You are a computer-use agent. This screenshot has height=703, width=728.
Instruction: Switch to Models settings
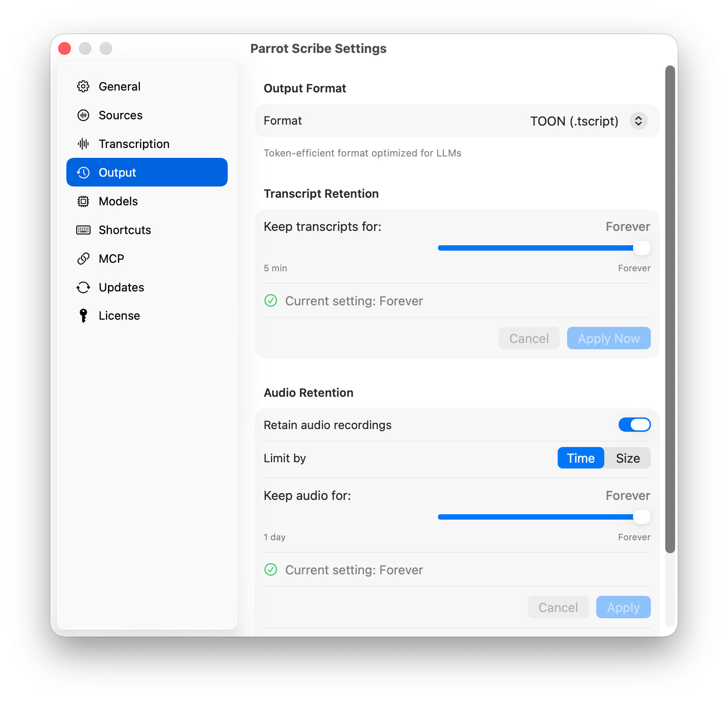point(147,201)
